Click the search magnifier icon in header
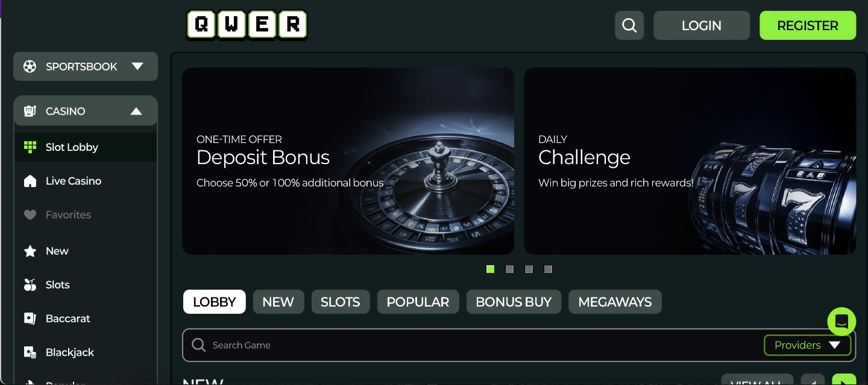Viewport: 868px width, 385px height. click(629, 25)
